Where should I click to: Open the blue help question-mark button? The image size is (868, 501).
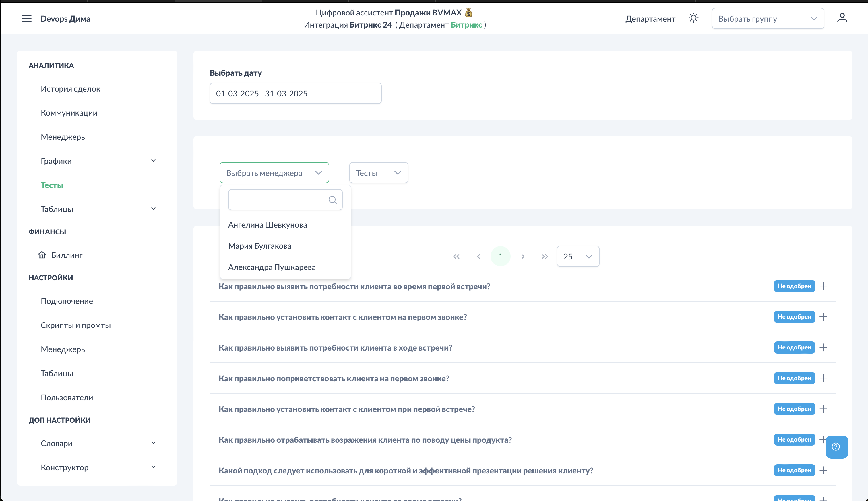[x=836, y=447]
